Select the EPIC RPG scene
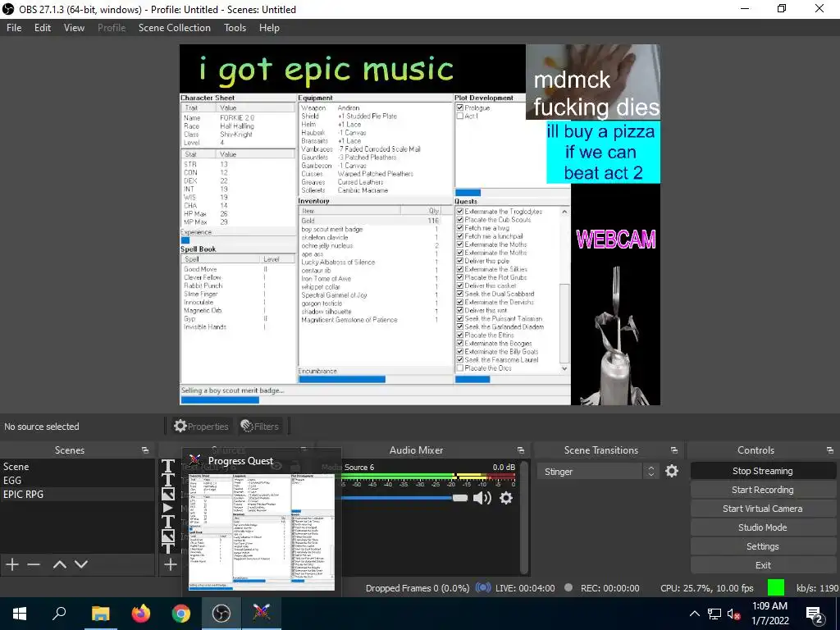The image size is (840, 630). [77, 495]
